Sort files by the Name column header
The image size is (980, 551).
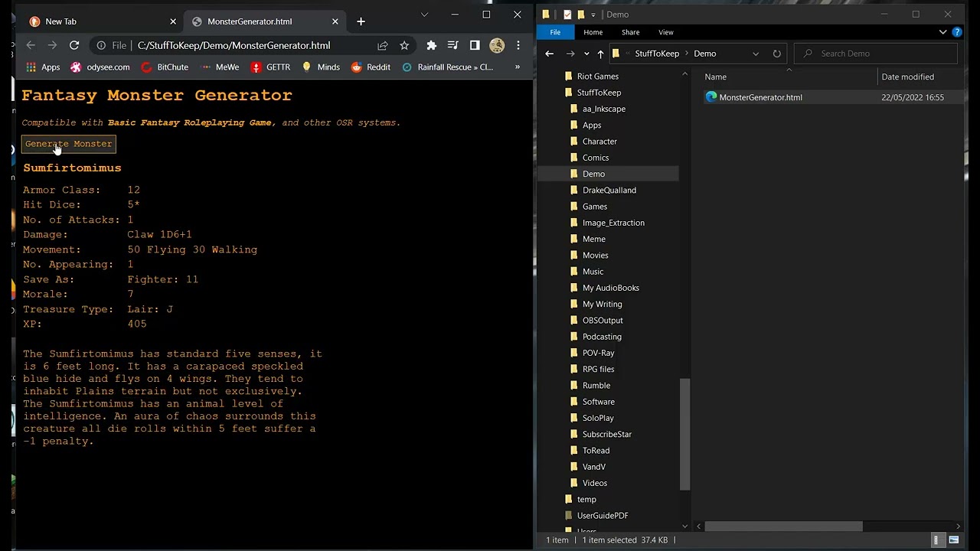tap(716, 77)
